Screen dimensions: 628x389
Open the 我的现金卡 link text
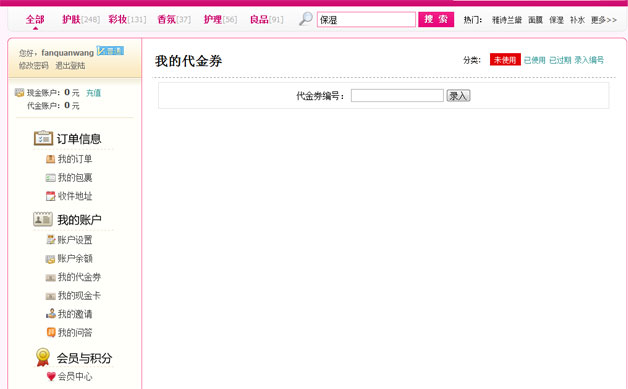coord(79,296)
